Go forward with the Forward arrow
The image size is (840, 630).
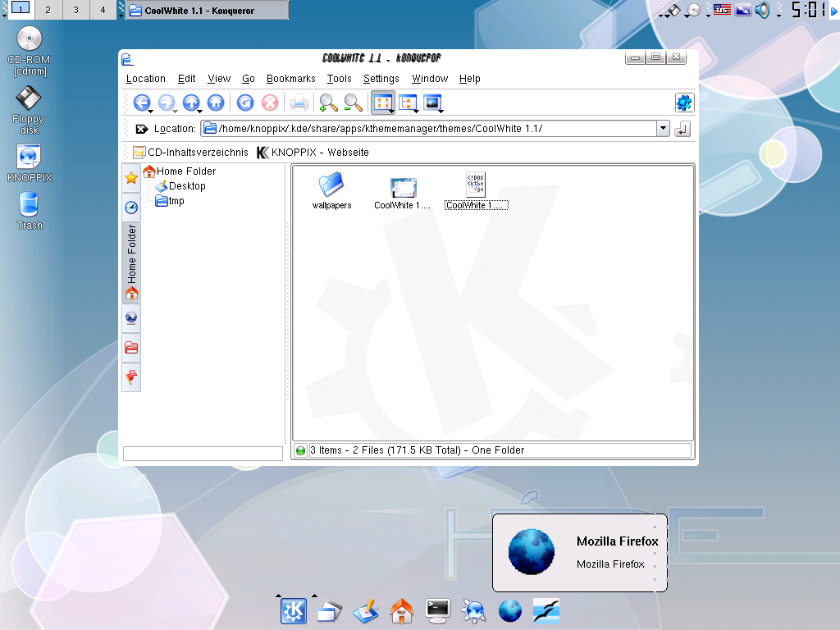166,103
